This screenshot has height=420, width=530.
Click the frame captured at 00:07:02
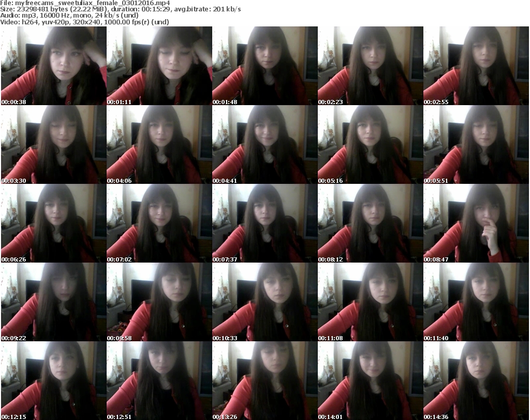pyautogui.click(x=159, y=223)
